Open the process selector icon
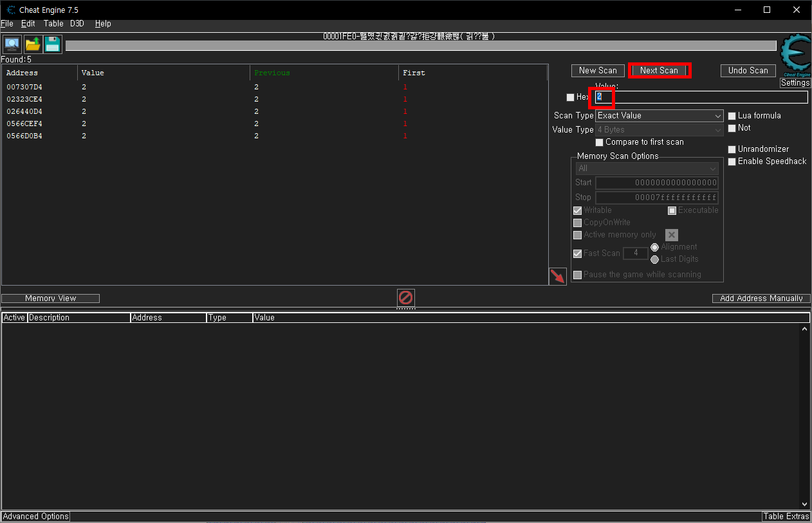This screenshot has height=523, width=812. [x=12, y=44]
